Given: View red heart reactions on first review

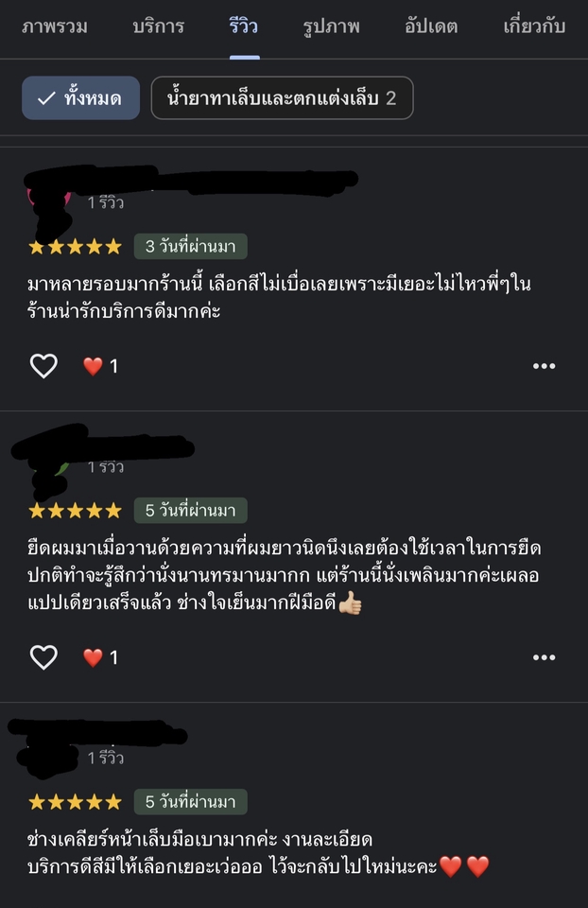Looking at the screenshot, I should (100, 366).
